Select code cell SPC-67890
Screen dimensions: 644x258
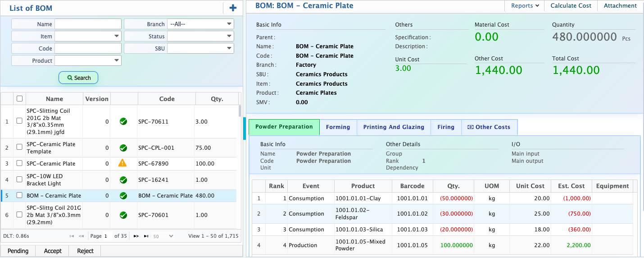[166, 164]
